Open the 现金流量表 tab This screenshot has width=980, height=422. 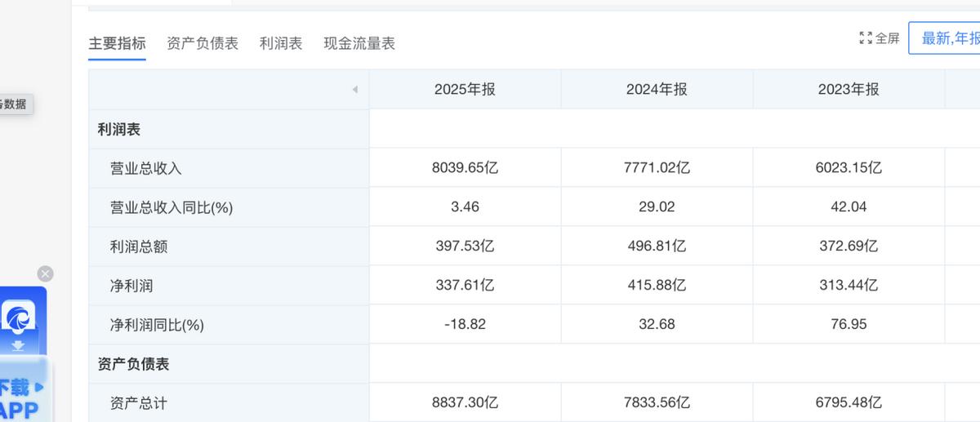[x=359, y=43]
